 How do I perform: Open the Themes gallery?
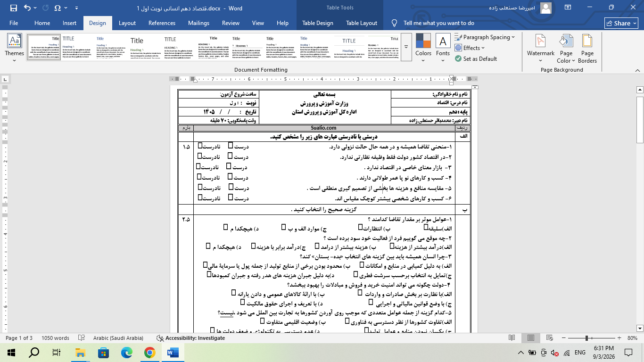14,48
